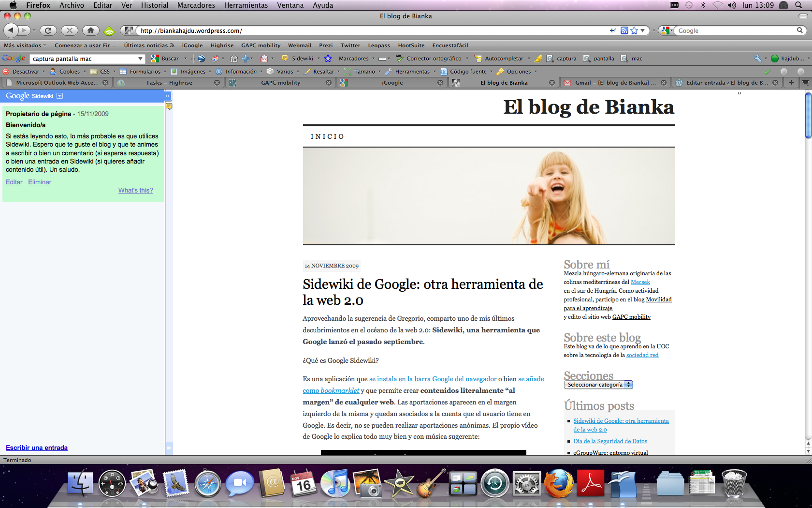Click the list all tabs icon
The image size is (812, 508).
point(805,82)
